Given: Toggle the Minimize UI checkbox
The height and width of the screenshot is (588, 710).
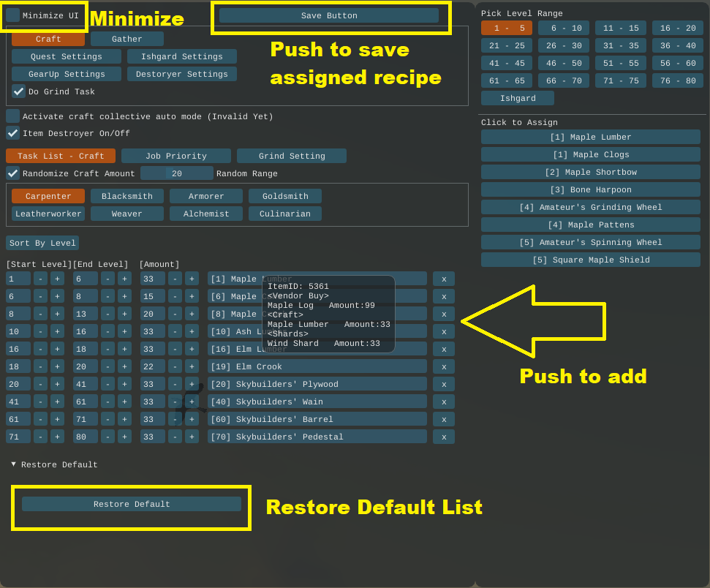Looking at the screenshot, I should pyautogui.click(x=13, y=15).
